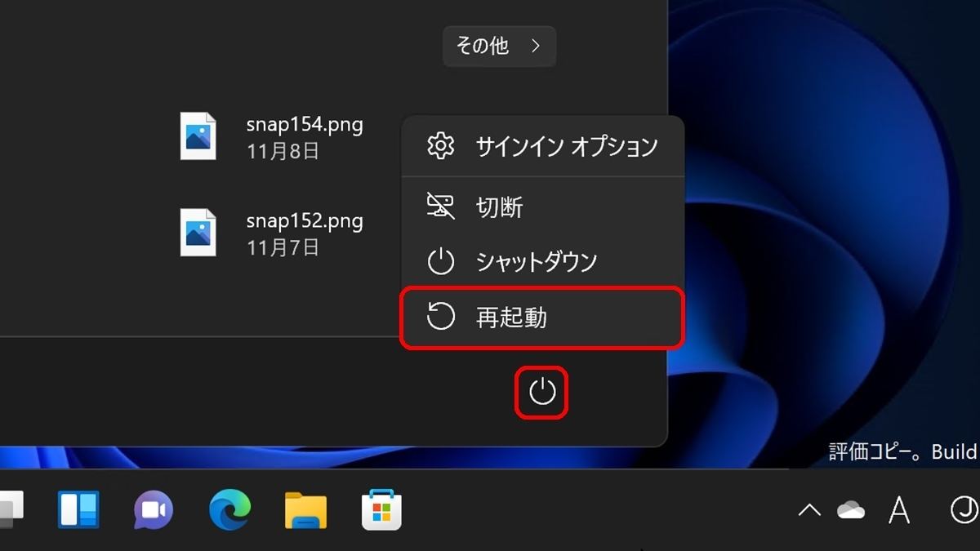
Task: Open Microsoft Edge from the taskbar
Action: coord(229,511)
